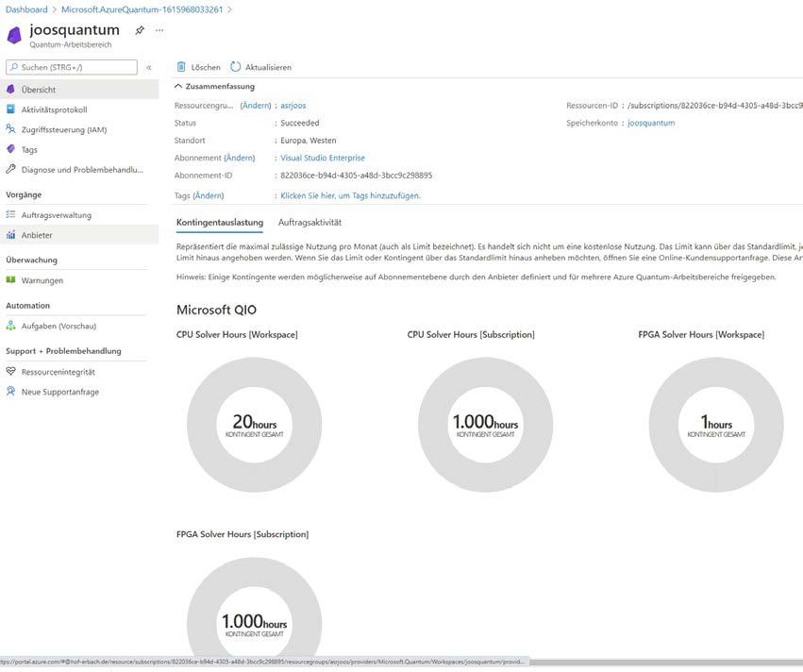
Task: Click Ändern next to Ressourcengruppe
Action: pos(256,105)
